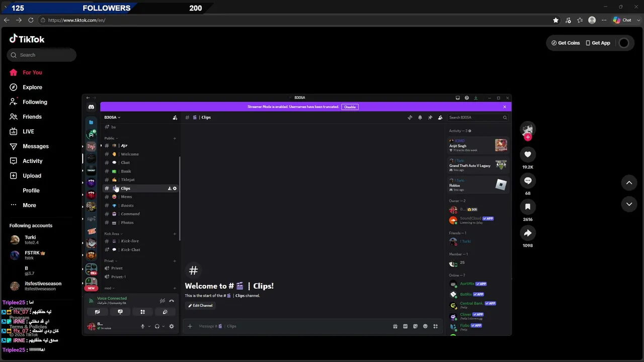Open emoji picker in Discord message bar
The width and height of the screenshot is (644, 362).
pos(425,326)
